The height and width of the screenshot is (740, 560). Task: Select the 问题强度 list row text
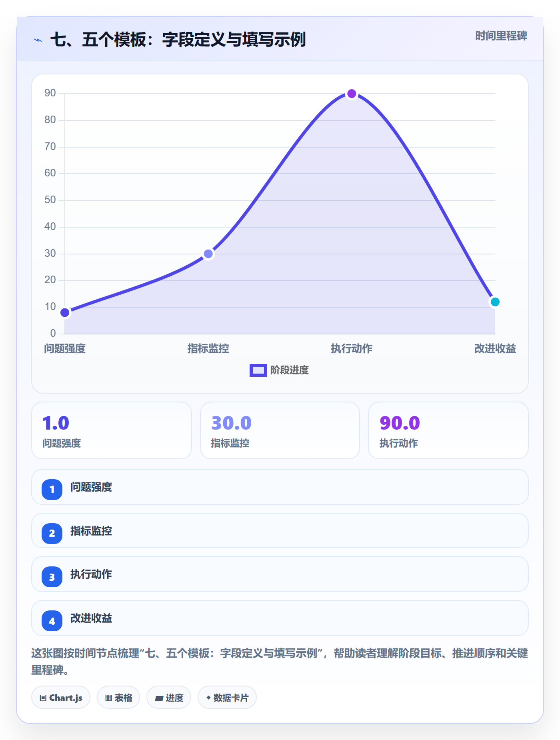click(91, 487)
